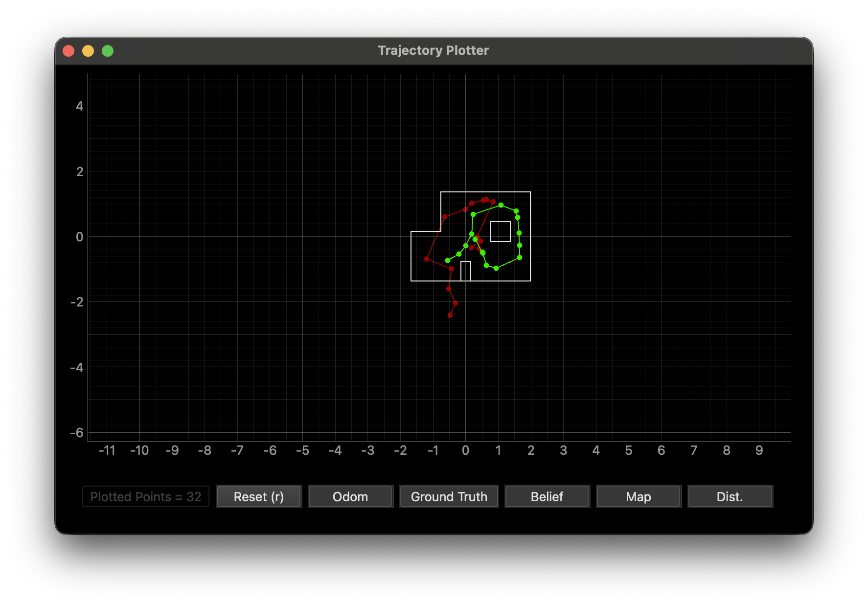Image resolution: width=868 pixels, height=607 pixels.
Task: Click the y-axis label -6
Action: click(77, 433)
